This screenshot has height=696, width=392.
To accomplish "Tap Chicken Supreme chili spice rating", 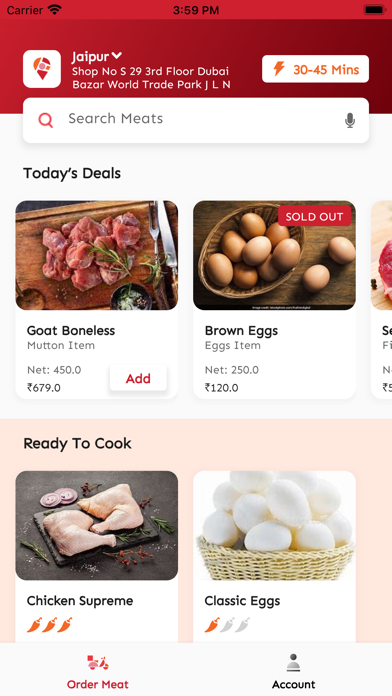I will 49,625.
